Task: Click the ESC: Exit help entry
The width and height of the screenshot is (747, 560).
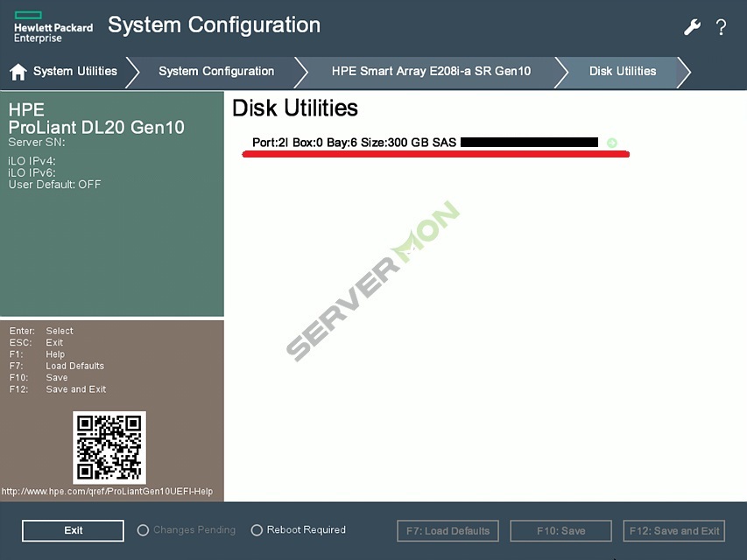Action: [x=36, y=342]
